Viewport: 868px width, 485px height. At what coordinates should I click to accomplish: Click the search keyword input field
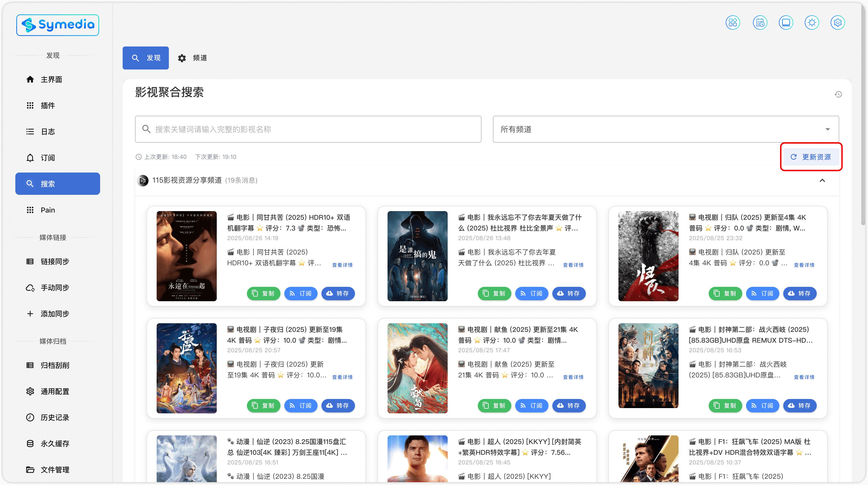[x=308, y=129]
